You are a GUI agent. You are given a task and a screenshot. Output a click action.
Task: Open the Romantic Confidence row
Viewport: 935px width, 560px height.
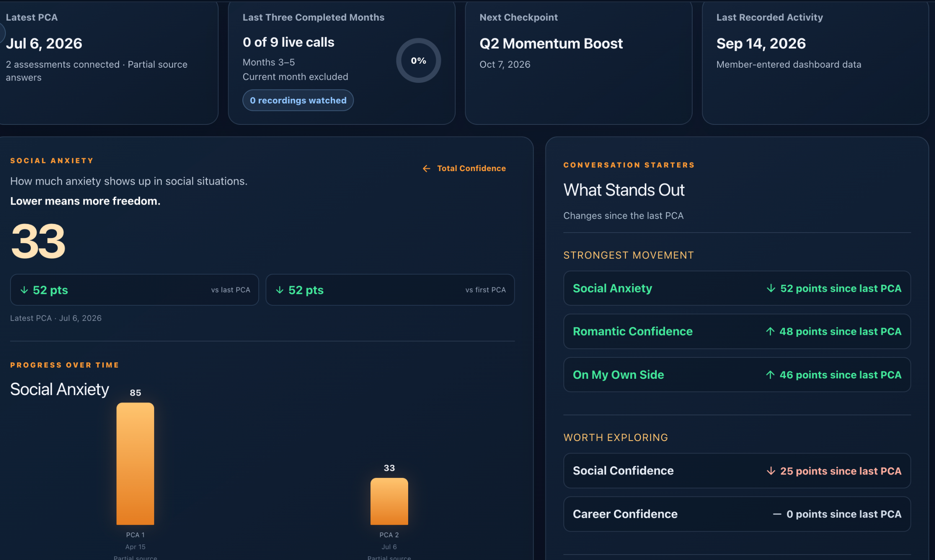[737, 331]
